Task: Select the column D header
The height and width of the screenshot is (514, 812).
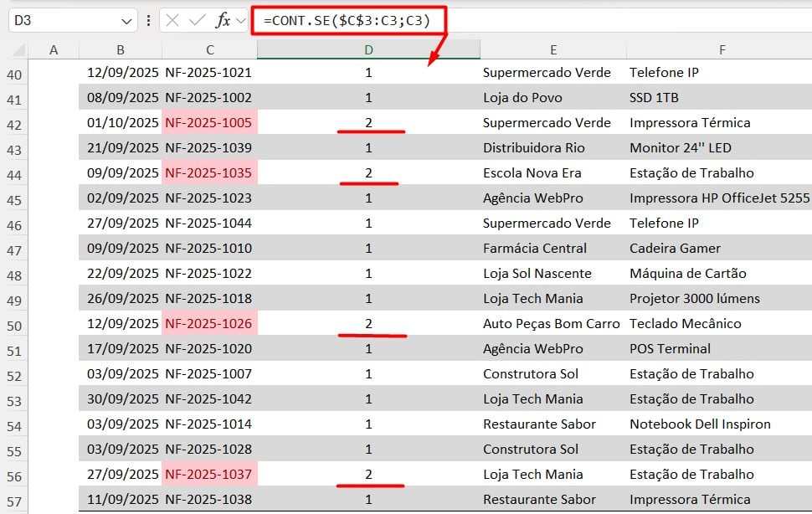Action: (368, 49)
